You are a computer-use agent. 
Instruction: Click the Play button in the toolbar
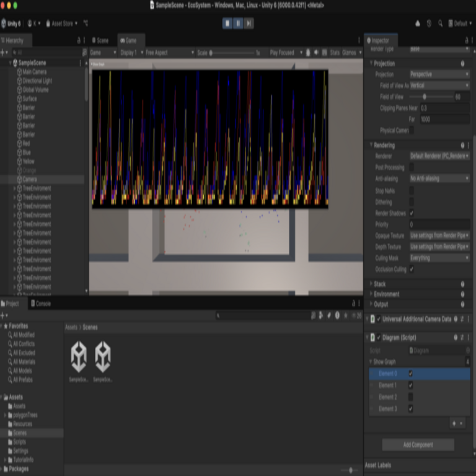(227, 24)
